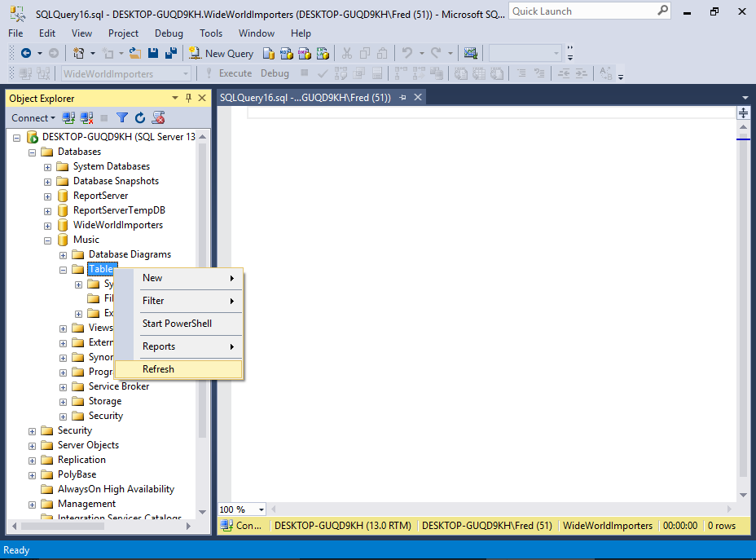Click the Refresh icon in Object Explorer toolbar
Image resolution: width=756 pixels, height=560 pixels.
[x=140, y=118]
